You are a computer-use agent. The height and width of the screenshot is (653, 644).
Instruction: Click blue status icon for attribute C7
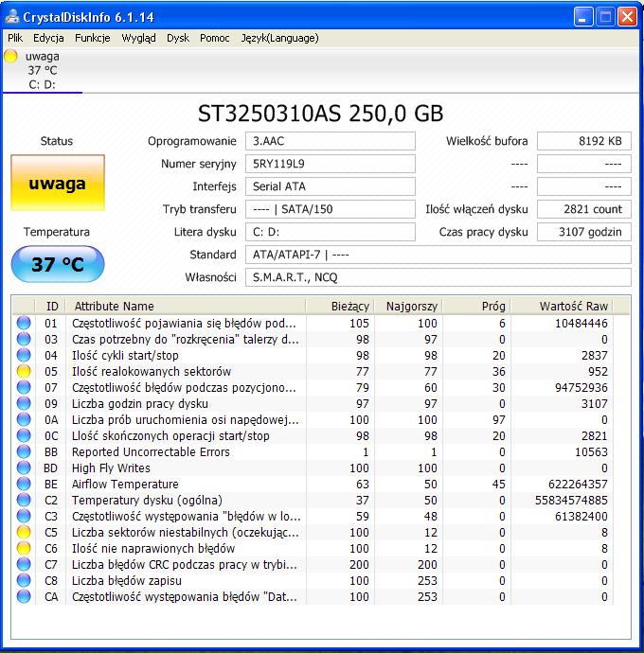24,564
